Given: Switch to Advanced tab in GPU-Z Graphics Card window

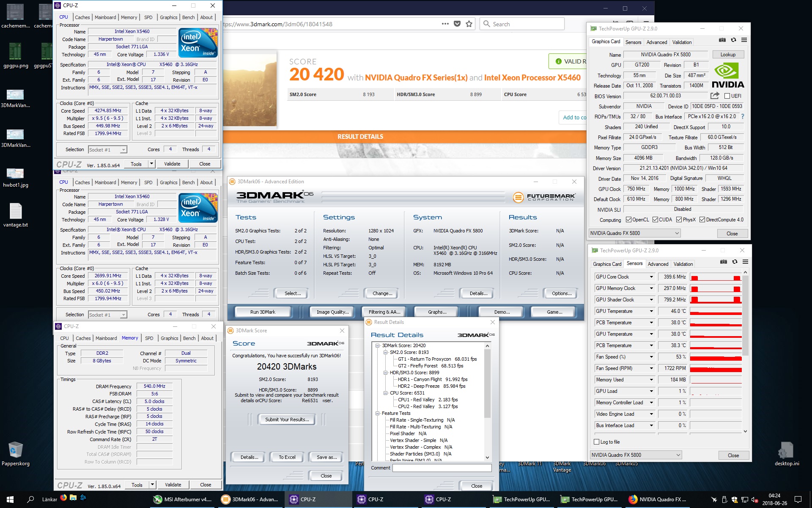Looking at the screenshot, I should 656,42.
